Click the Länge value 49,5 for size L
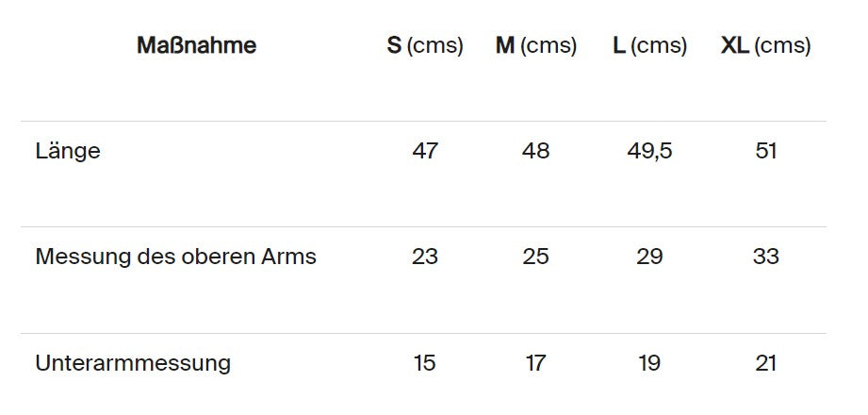Viewport: 868px width, 415px height. coord(649,151)
